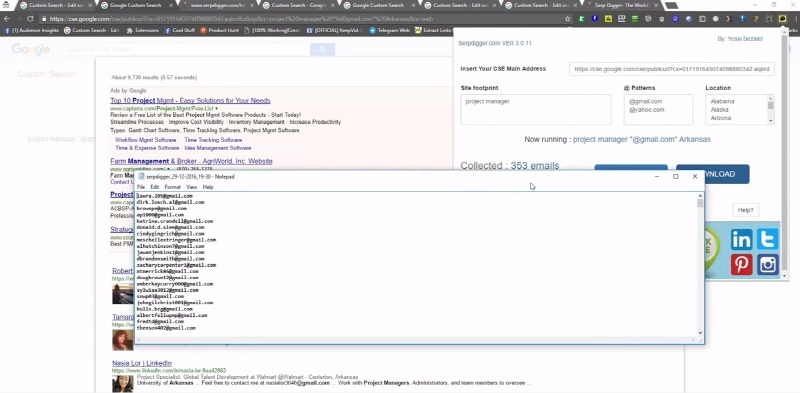Click the Time Tracking Software sublink
Image resolution: width=800 pixels, height=393 pixels.
(x=213, y=140)
